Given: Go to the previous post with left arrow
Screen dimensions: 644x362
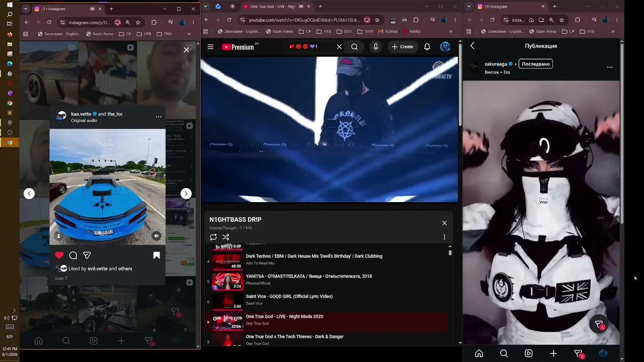Looking at the screenshot, I should pyautogui.click(x=29, y=194).
